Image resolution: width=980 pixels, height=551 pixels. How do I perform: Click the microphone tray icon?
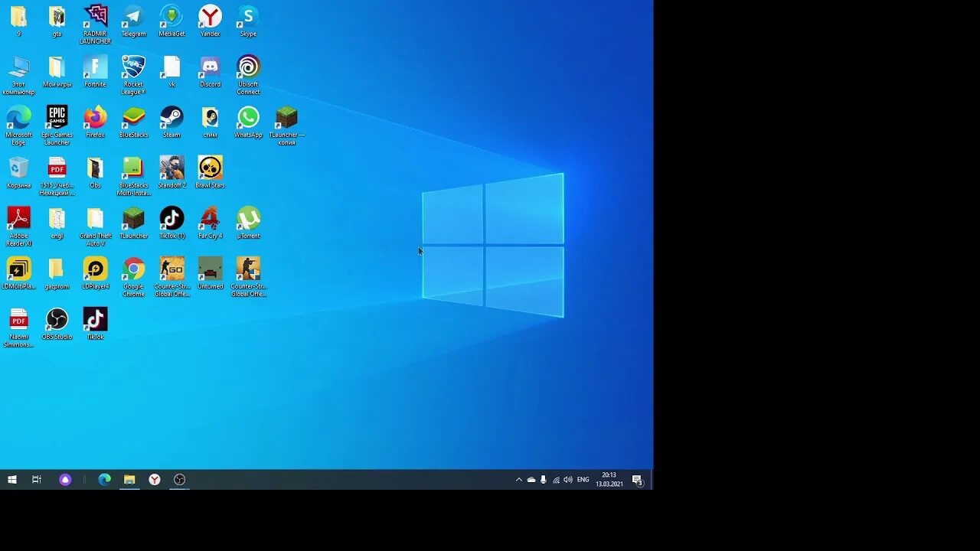click(x=544, y=480)
